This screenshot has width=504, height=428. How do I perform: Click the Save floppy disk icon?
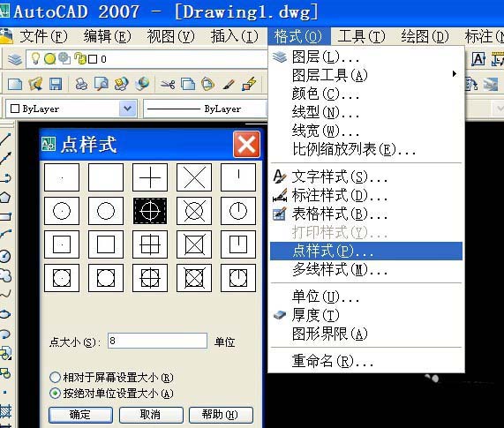56,84
